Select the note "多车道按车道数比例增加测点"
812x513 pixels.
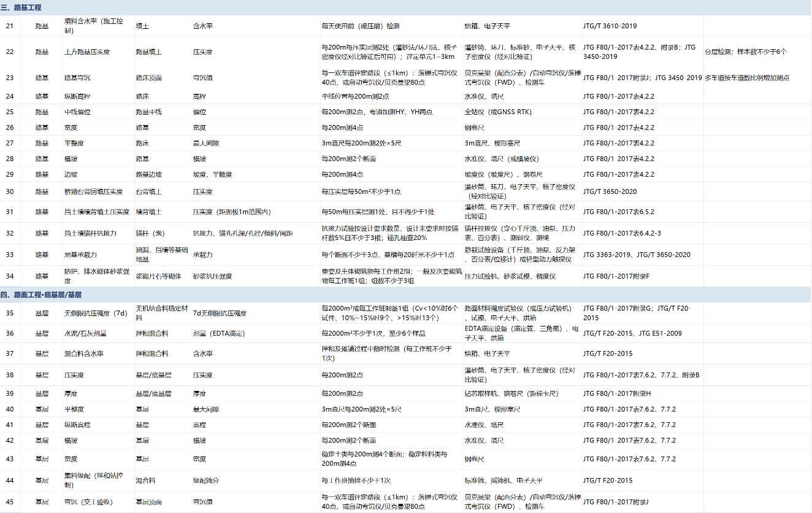[x=747, y=78]
